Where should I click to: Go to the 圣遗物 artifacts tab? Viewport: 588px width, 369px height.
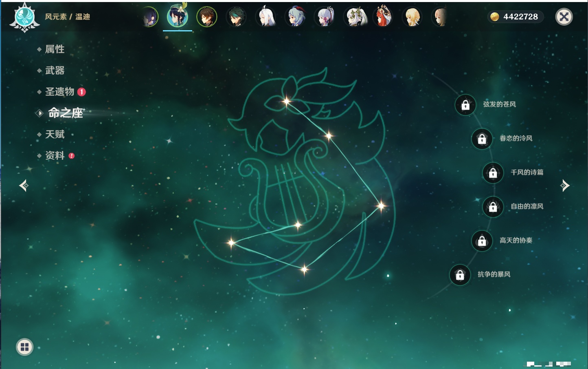click(59, 92)
